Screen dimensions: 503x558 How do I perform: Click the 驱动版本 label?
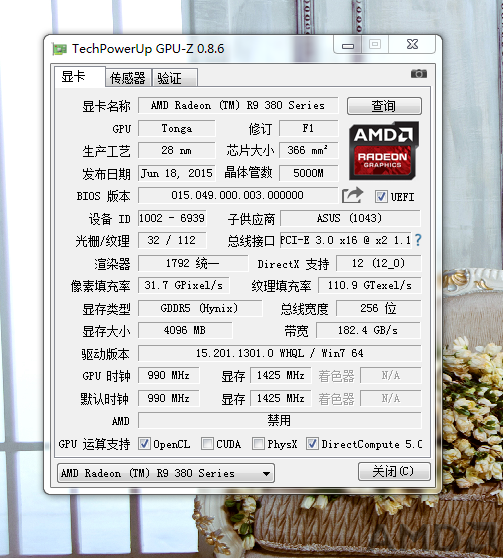point(105,354)
